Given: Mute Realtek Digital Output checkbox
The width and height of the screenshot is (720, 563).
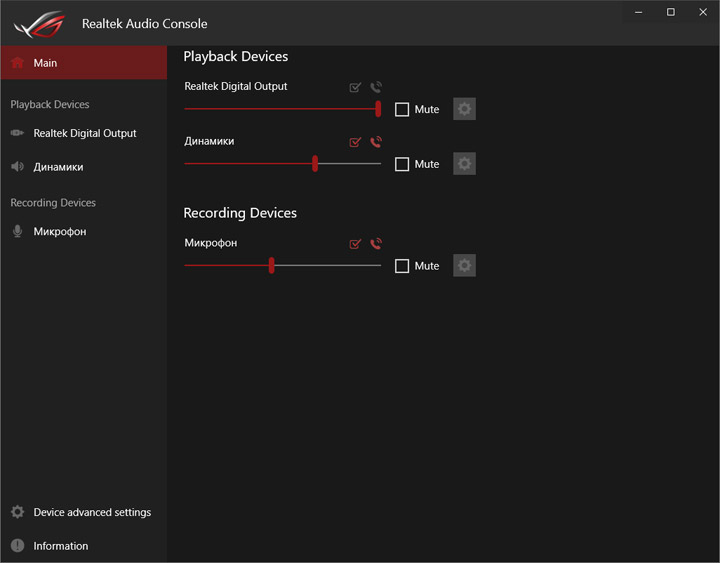Looking at the screenshot, I should (402, 110).
